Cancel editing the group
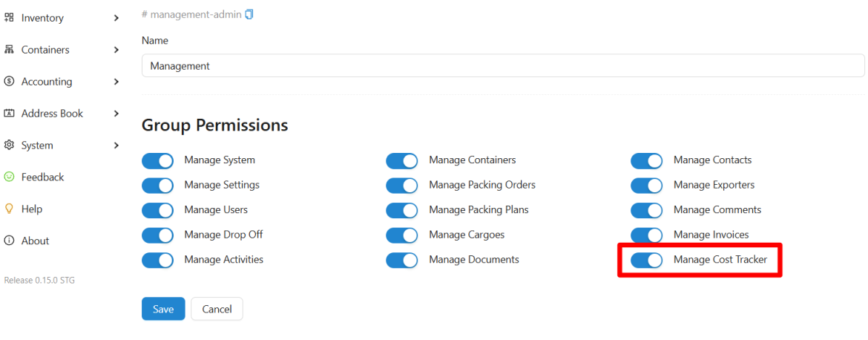This screenshot has height=340, width=868. click(x=217, y=309)
